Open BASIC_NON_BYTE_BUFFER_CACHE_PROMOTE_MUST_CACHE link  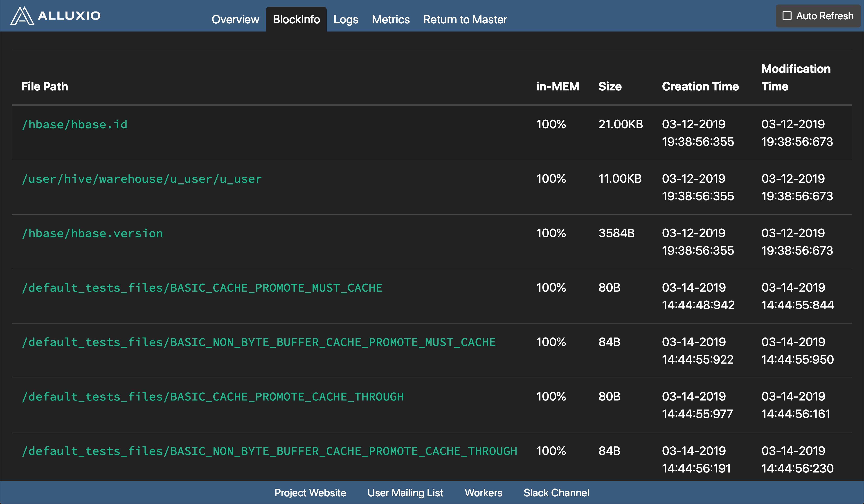(x=259, y=342)
